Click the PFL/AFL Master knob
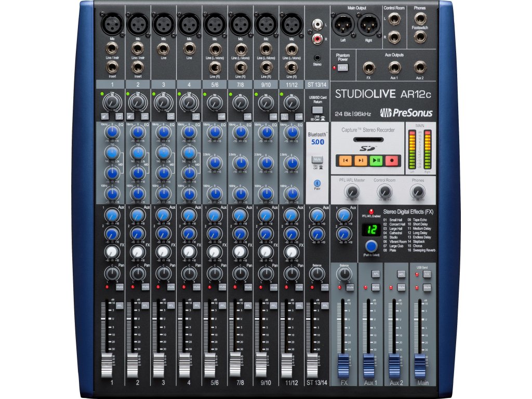The width and height of the screenshot is (532, 399). point(352,192)
